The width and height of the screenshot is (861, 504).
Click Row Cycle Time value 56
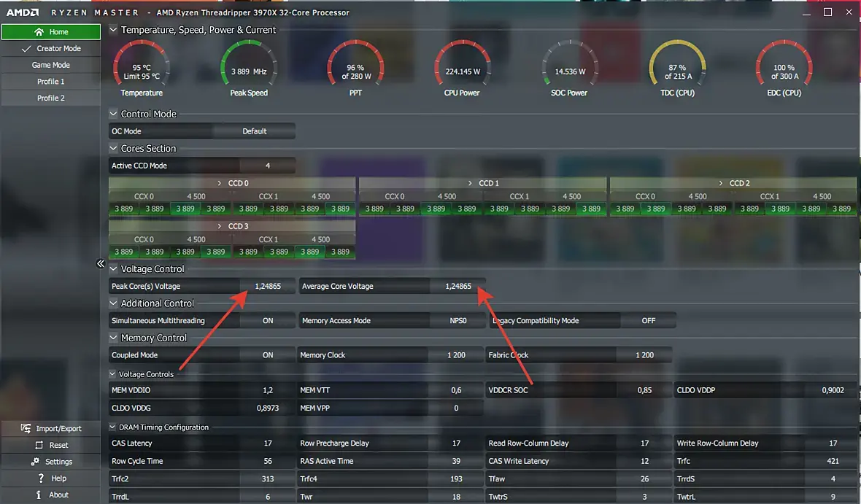point(267,461)
